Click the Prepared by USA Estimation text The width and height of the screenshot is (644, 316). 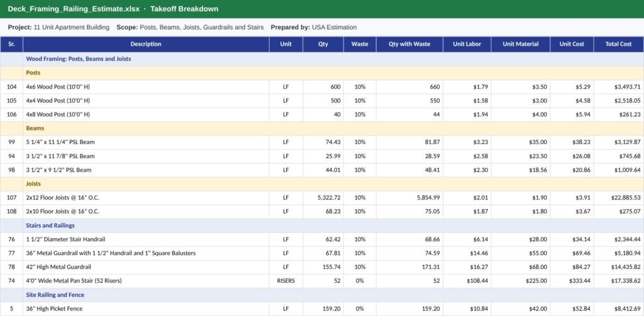314,28
